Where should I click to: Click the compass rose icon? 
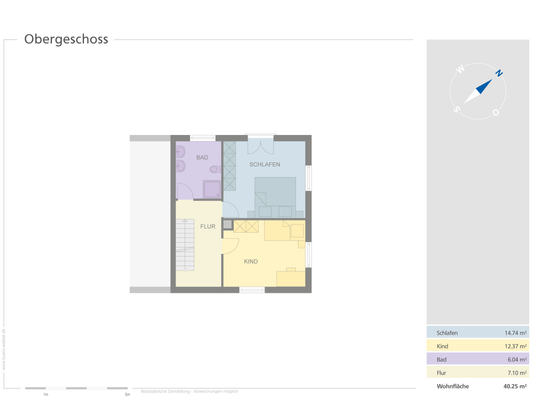(478, 91)
